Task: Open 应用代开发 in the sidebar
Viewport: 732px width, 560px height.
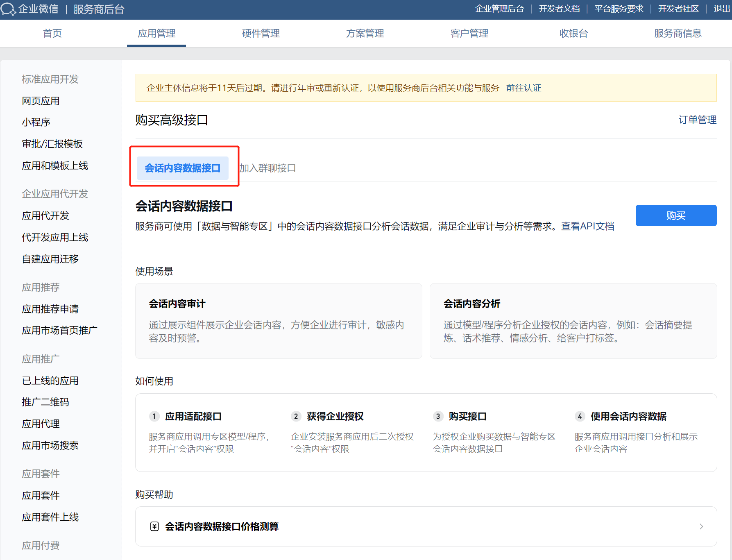Action: 45,215
